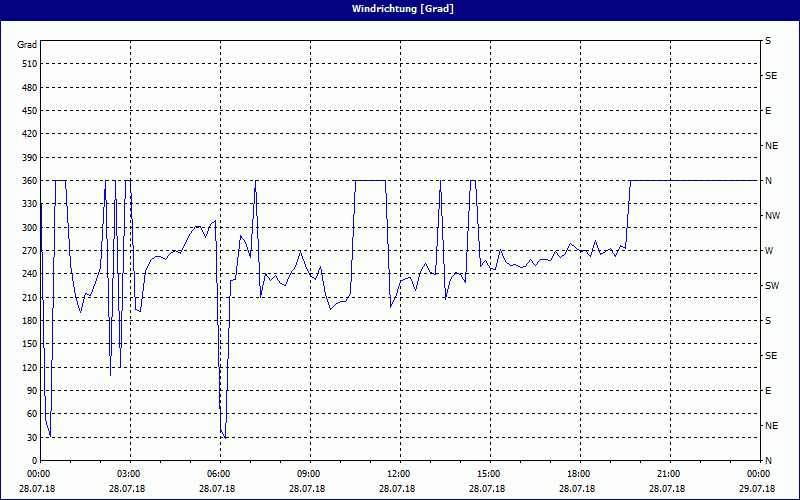Select the NW compass label on the right axis
This screenshot has width=800, height=500.
(772, 216)
